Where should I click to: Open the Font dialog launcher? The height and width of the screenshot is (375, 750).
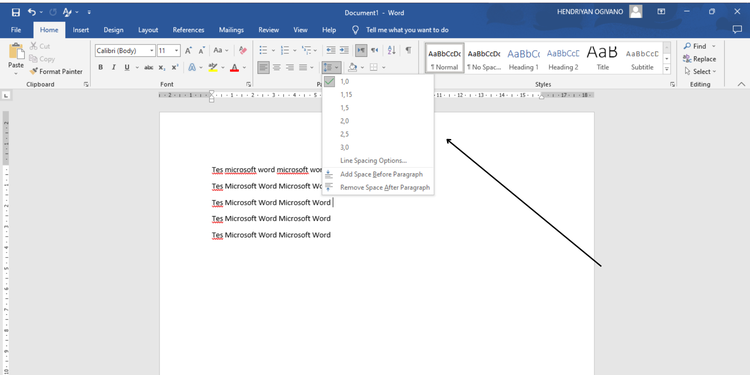249,84
